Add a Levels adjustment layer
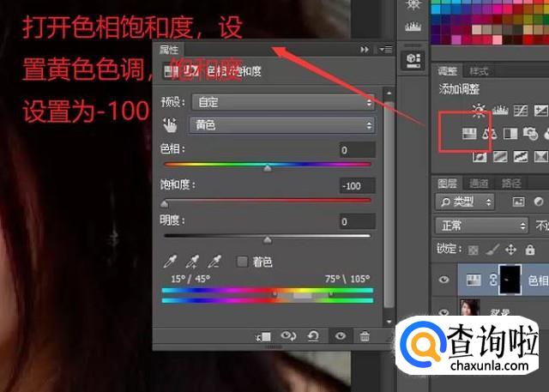Screen dimensions: 549x392 pos(500,111)
